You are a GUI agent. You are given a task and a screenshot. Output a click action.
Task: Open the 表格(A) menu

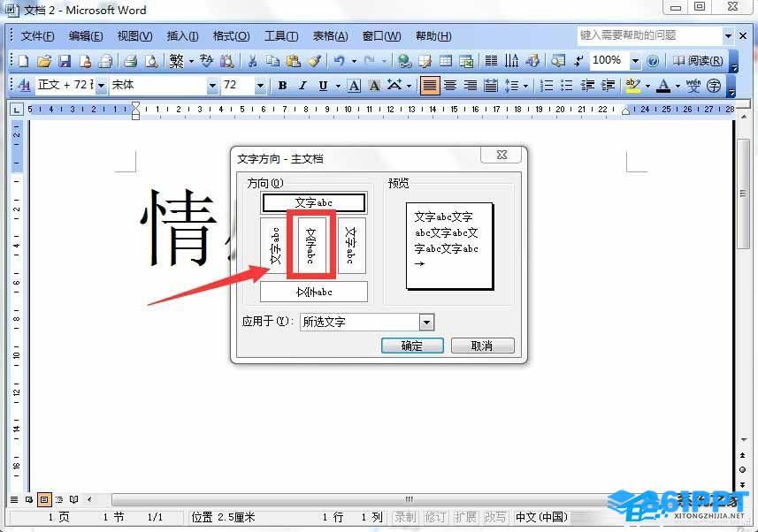tap(330, 36)
